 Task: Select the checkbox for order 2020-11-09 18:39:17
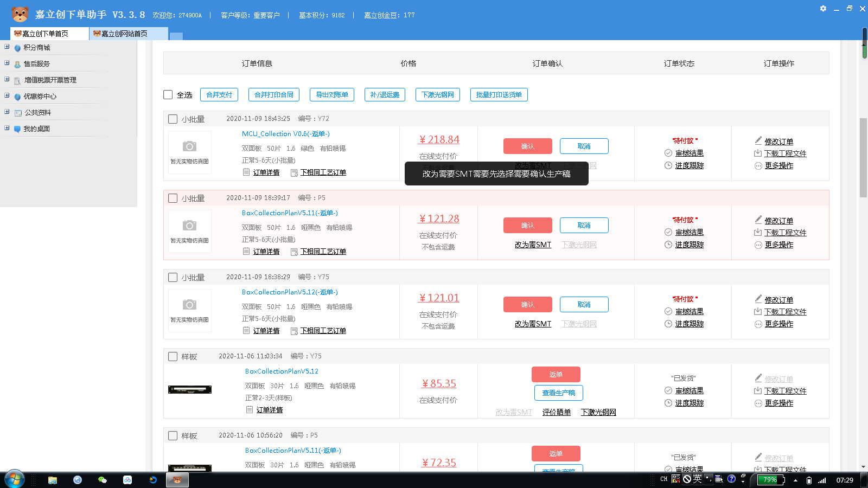(x=173, y=198)
